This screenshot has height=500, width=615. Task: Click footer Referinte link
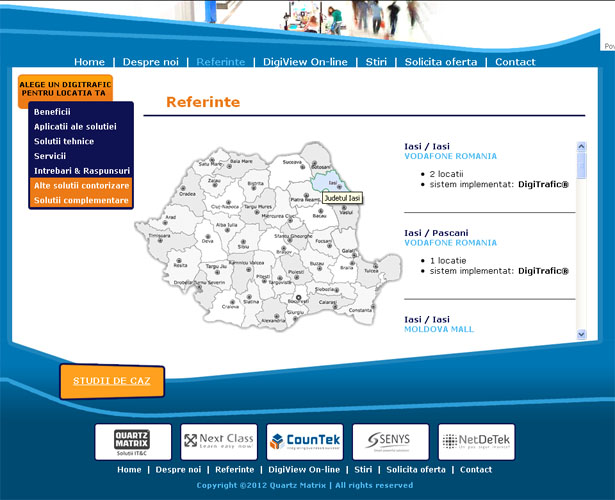click(235, 469)
